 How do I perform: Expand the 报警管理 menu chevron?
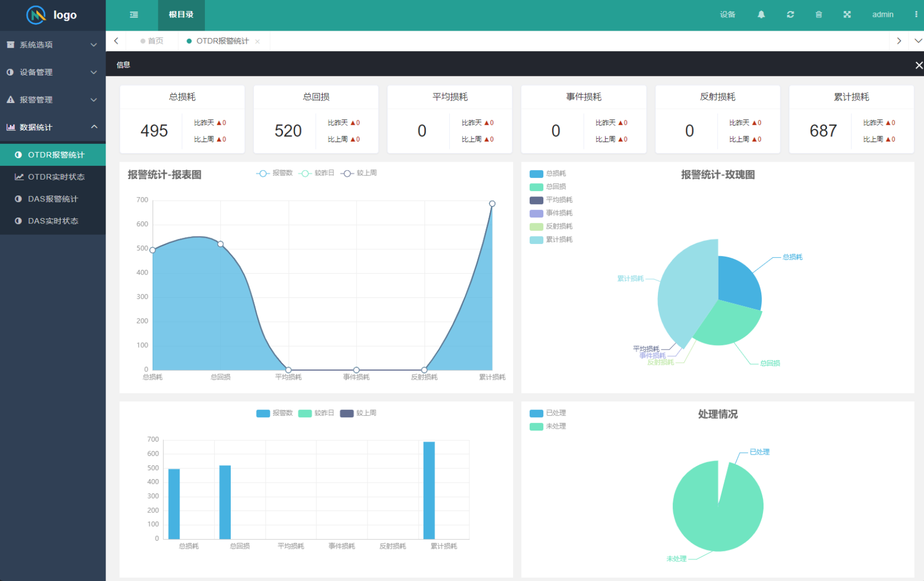click(x=93, y=100)
